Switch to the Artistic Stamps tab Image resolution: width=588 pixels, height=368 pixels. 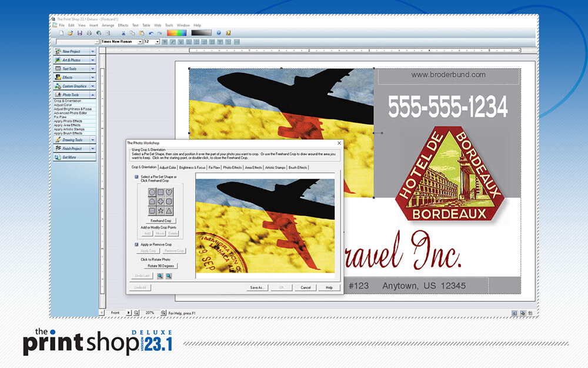point(275,167)
